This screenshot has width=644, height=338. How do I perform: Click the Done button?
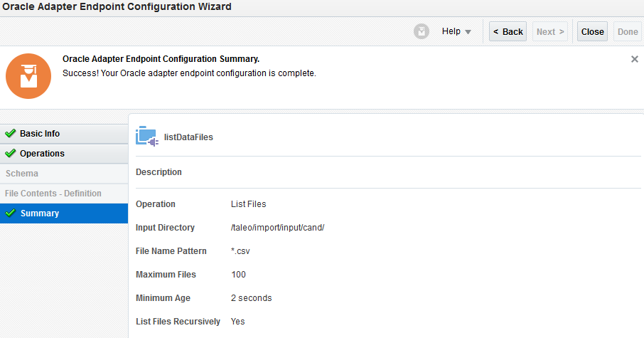tap(628, 31)
